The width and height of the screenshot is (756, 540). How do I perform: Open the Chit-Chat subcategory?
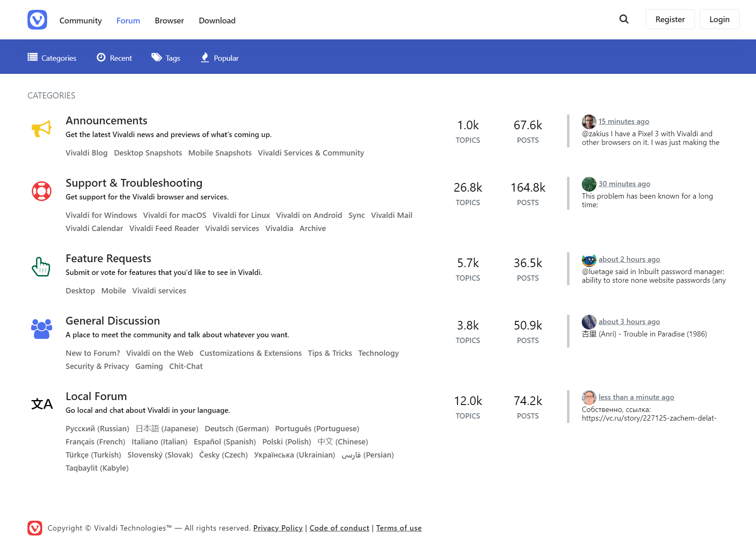click(x=186, y=366)
